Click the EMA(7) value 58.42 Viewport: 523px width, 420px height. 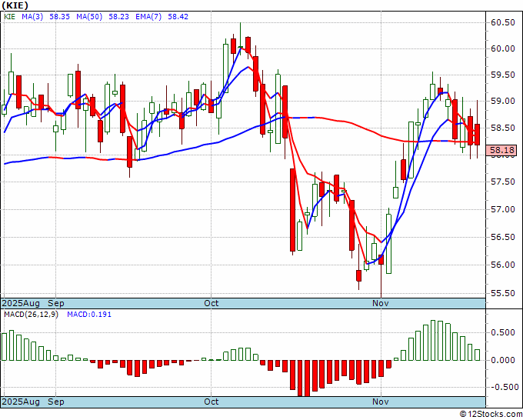click(x=178, y=17)
